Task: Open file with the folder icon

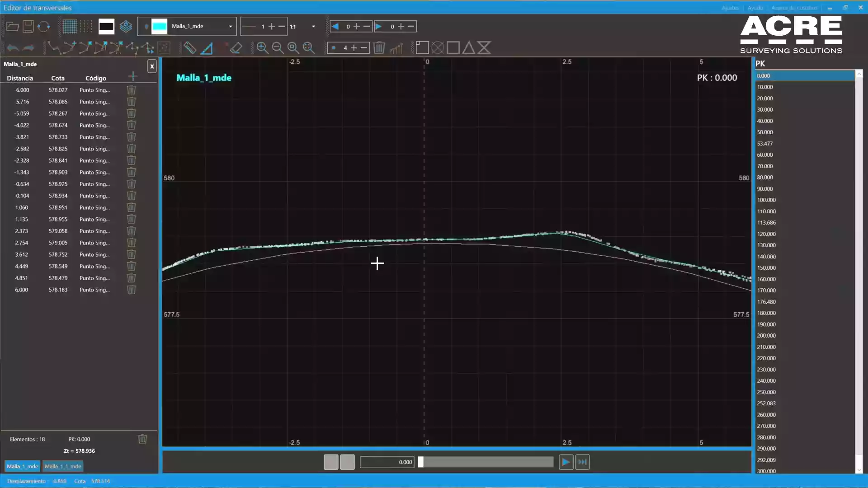Action: [13, 27]
